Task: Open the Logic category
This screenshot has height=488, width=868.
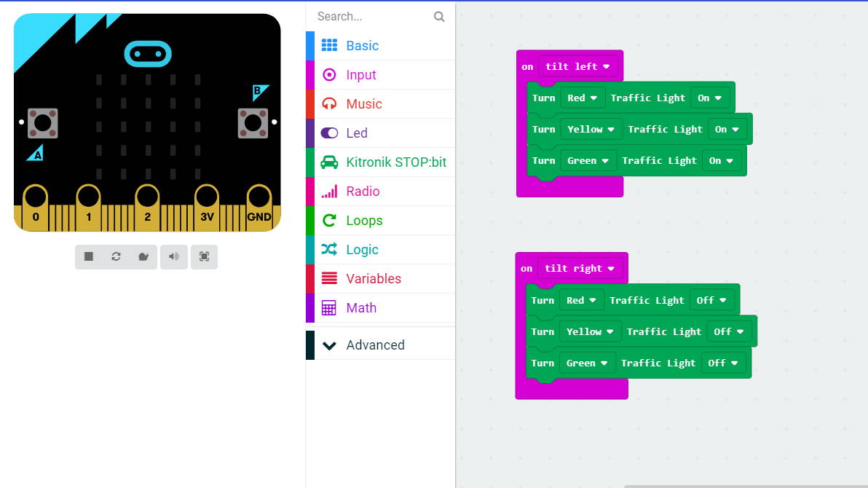Action: click(x=380, y=249)
